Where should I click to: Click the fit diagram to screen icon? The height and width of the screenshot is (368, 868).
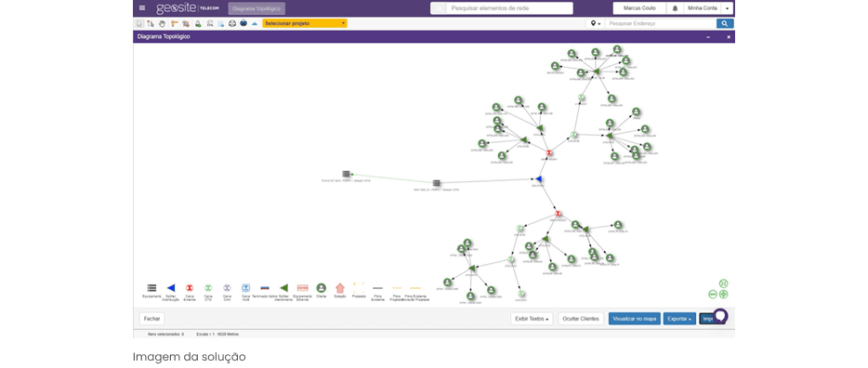[x=724, y=283]
